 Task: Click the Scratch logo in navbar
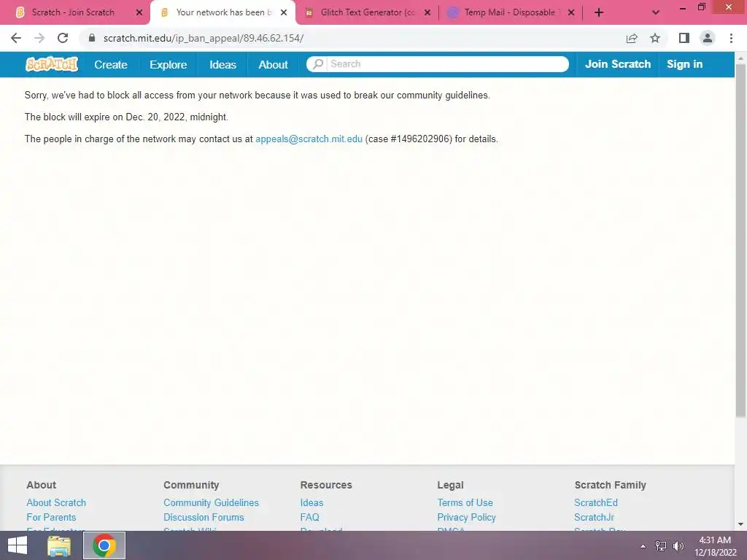pyautogui.click(x=52, y=64)
